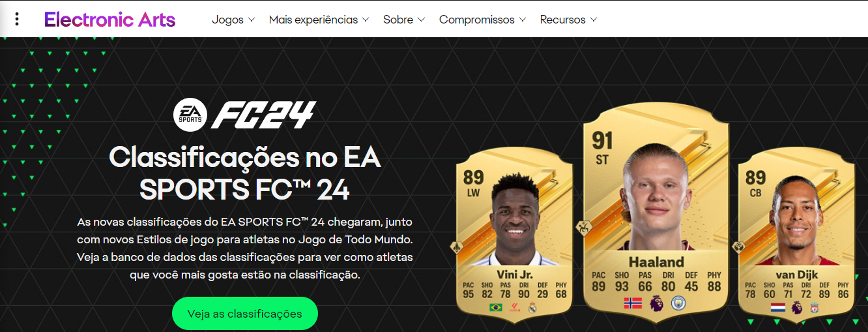868x332 pixels.
Task: Click the Real Madrid badge on Vini Jr. card
Action: point(532,308)
